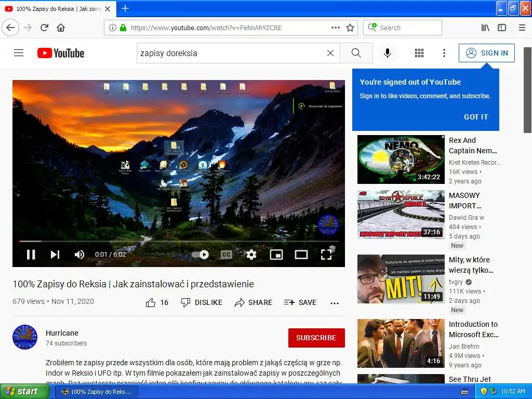The width and height of the screenshot is (532, 399).
Task: SAVE the video to a playlist
Action: (x=300, y=302)
